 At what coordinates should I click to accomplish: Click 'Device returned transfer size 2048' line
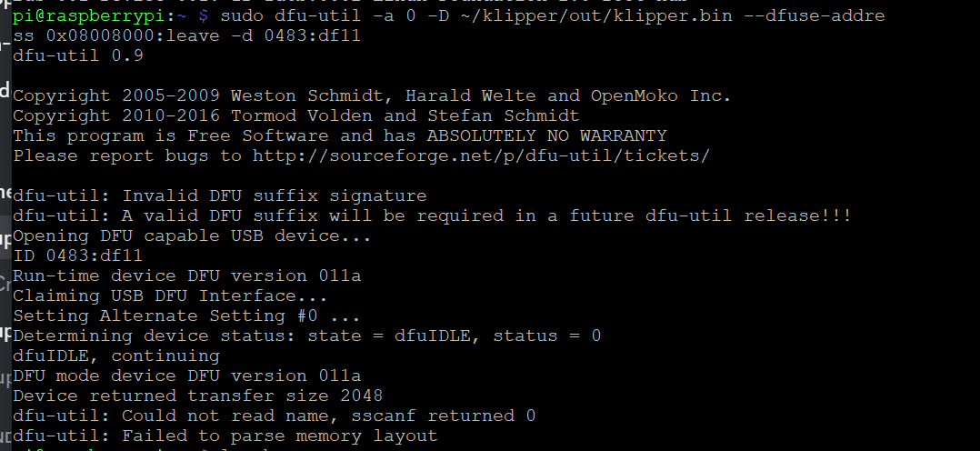198,396
